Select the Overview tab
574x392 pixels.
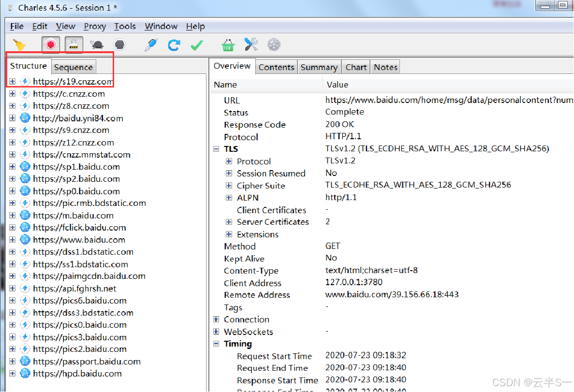pyautogui.click(x=232, y=66)
